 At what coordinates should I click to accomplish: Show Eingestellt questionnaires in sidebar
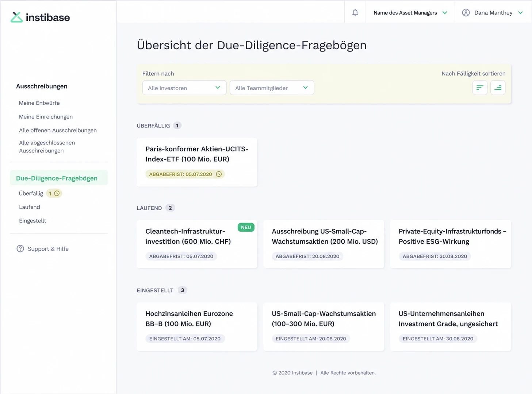pyautogui.click(x=32, y=221)
